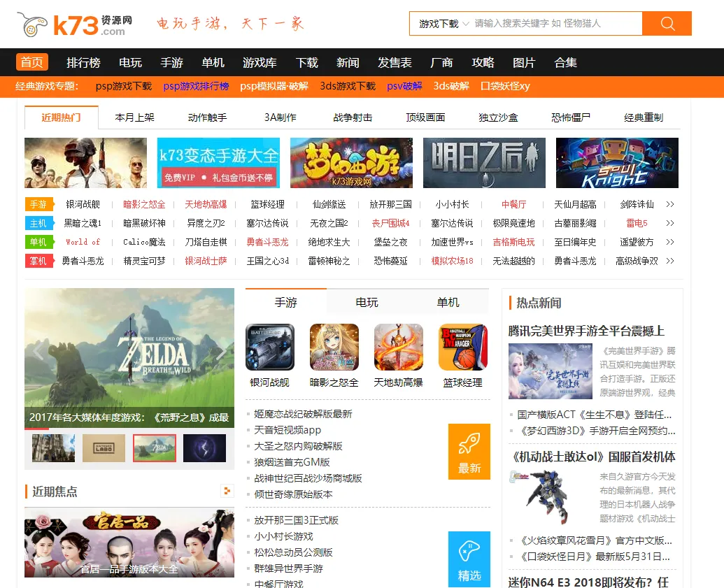Click the blue 精选 gamepad icon
Screen dimensions: 724x588
pos(469,559)
